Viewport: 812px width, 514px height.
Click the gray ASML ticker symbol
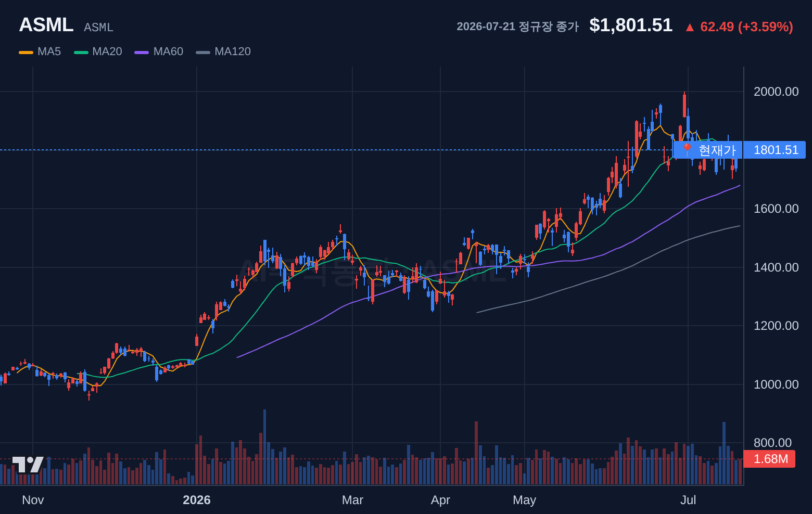(98, 27)
